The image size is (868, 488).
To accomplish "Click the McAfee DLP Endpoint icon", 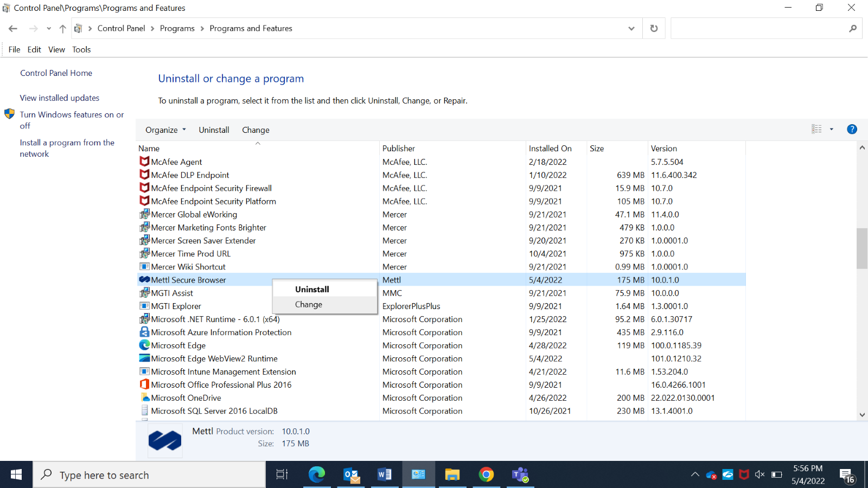I will click(x=144, y=175).
